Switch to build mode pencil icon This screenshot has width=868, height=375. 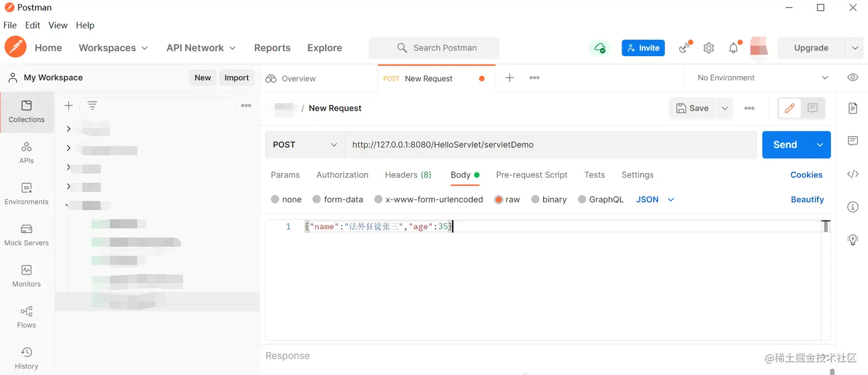(789, 108)
